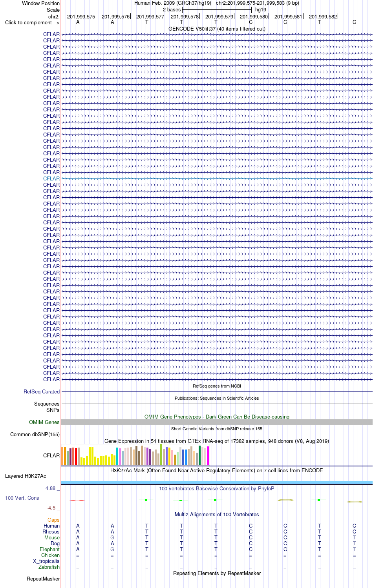Click the Layered H3K27Ac label
This screenshot has height=588, width=373.
26,476
